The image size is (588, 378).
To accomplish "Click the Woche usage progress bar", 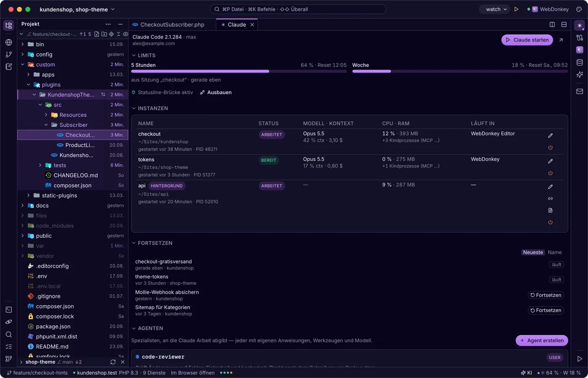I will point(460,71).
